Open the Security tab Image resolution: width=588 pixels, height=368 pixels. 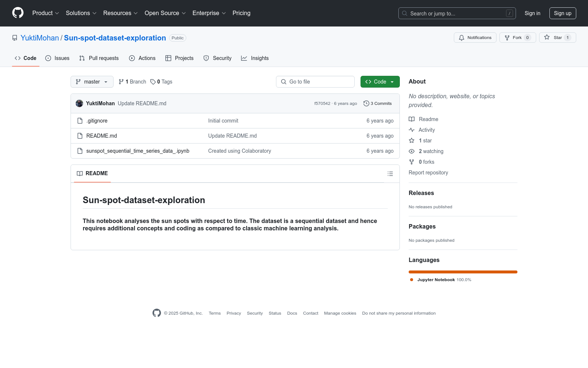coord(218,58)
